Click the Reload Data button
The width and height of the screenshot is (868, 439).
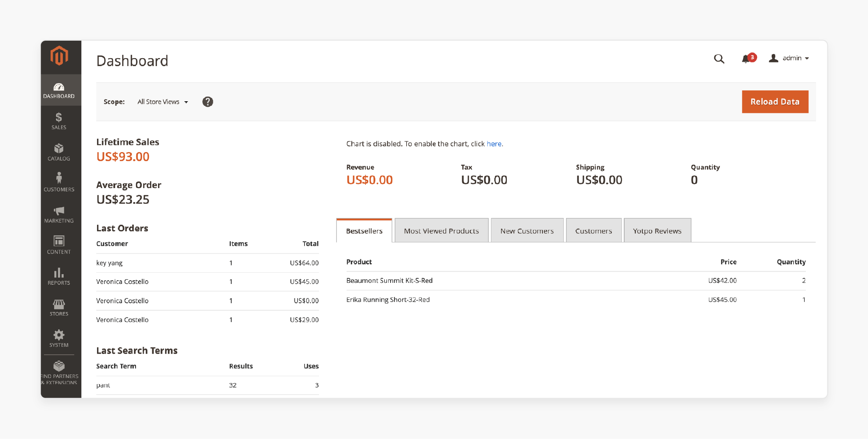pos(775,102)
